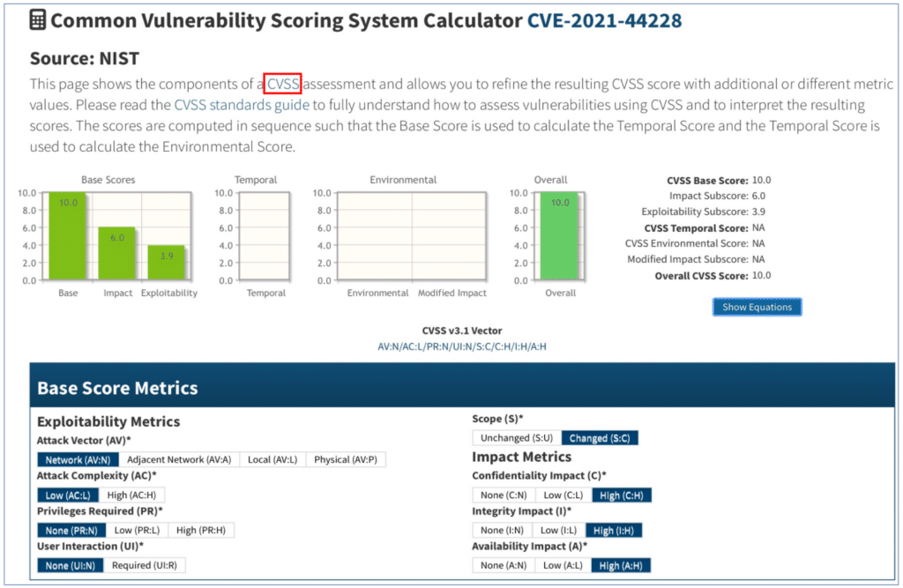Viewport: 903px width, 588px height.
Task: Click the green Base score bar
Action: 68,236
